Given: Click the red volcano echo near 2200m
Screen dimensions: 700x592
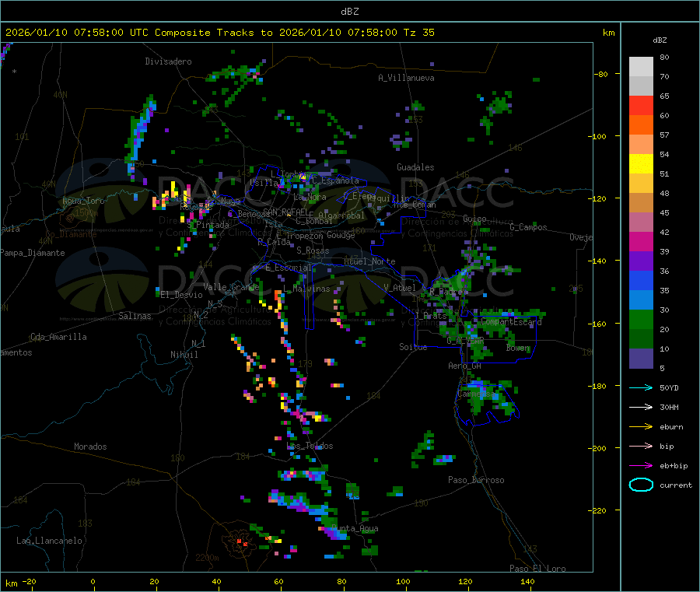Looking at the screenshot, I should coord(242,542).
